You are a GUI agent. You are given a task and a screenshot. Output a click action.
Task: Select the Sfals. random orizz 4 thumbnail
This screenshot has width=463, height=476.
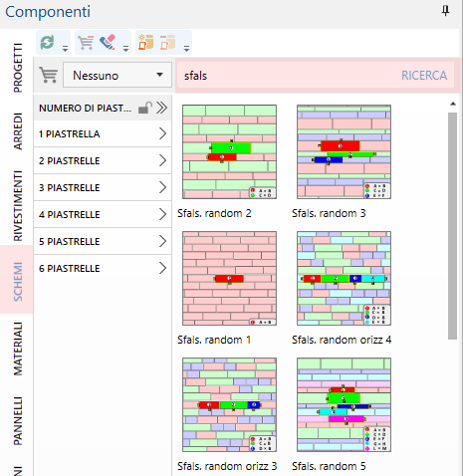(x=344, y=278)
